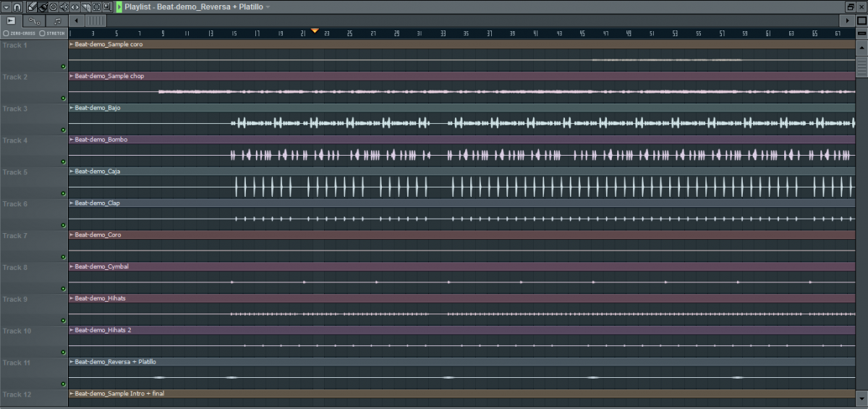This screenshot has width=868, height=409.
Task: Select the Beat-demo_Cymbal clip title text
Action: (102, 267)
